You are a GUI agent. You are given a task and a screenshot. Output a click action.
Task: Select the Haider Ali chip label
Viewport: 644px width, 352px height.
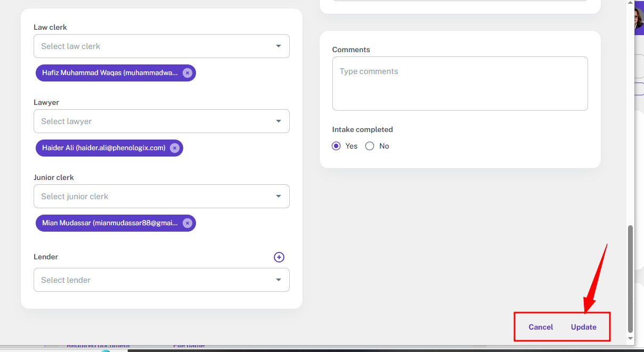point(104,148)
